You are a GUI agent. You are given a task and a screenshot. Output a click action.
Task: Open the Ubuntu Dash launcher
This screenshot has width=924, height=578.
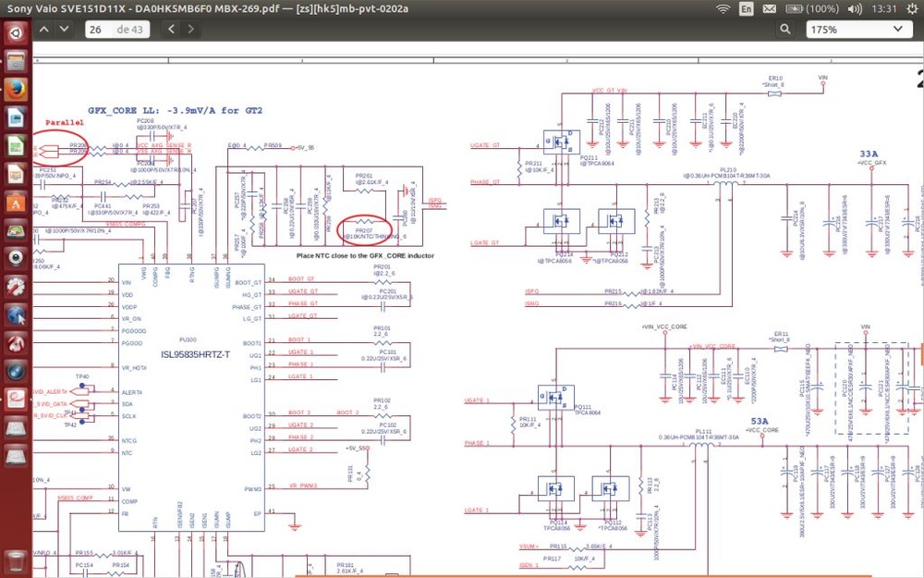(16, 35)
